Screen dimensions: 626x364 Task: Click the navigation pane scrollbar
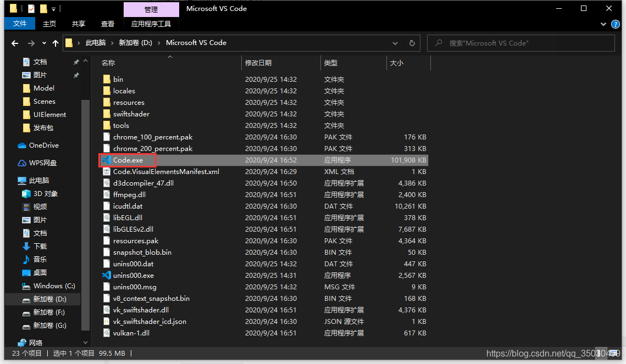pos(85,215)
